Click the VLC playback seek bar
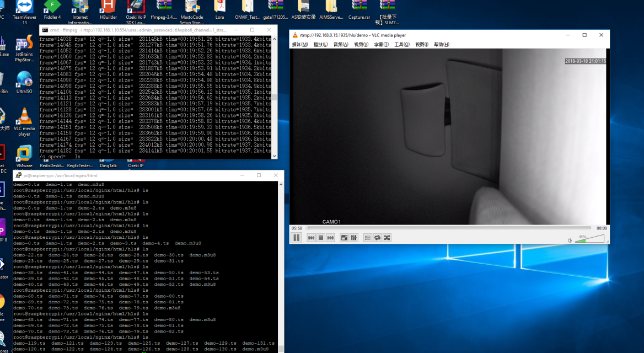 click(x=448, y=228)
